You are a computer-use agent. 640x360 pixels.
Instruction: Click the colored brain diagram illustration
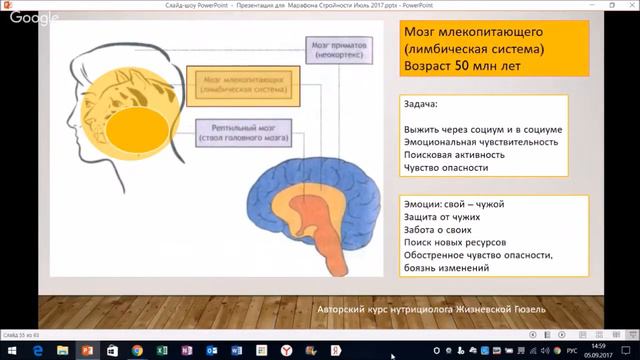click(313, 216)
